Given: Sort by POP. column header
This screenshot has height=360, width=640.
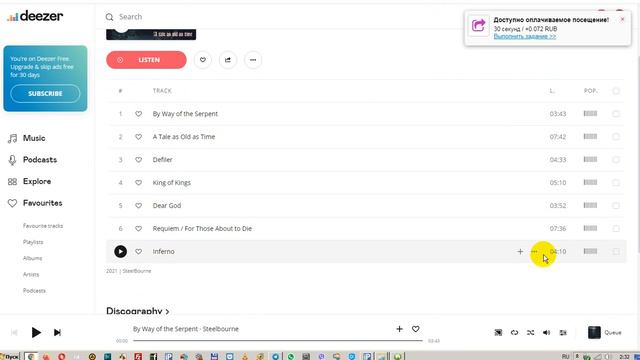Looking at the screenshot, I should point(590,91).
